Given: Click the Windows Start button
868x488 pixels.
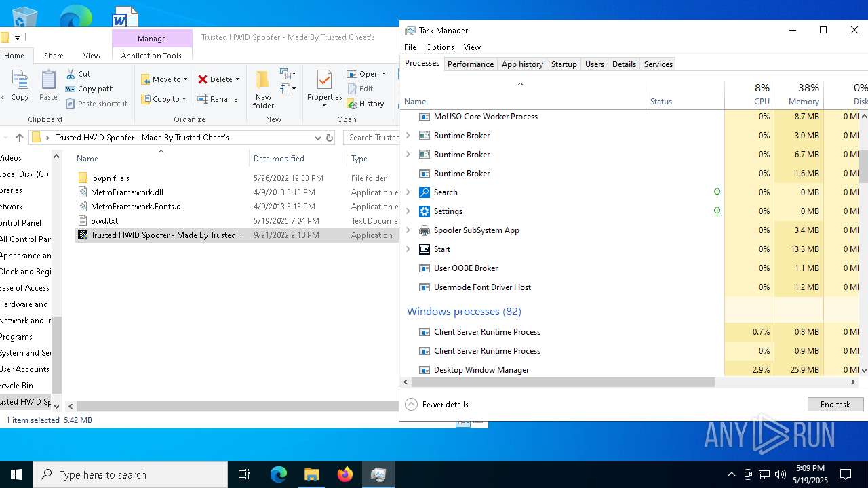Looking at the screenshot, I should [16, 474].
